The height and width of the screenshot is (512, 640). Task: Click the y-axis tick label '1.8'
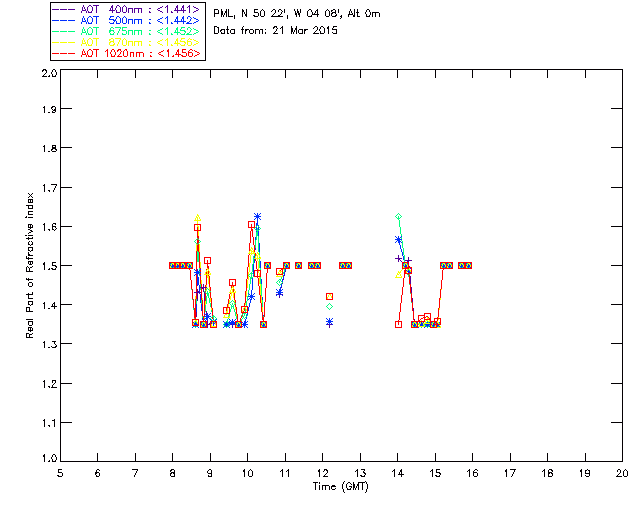(x=49, y=148)
